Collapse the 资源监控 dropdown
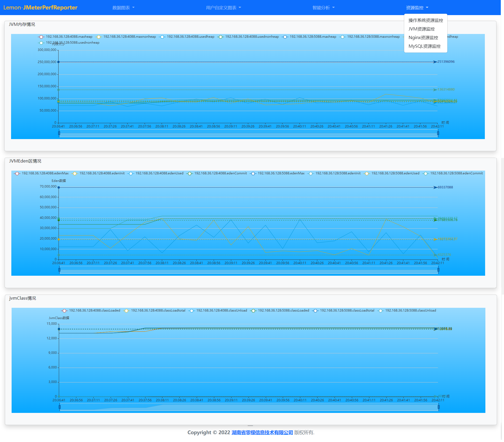 (417, 8)
